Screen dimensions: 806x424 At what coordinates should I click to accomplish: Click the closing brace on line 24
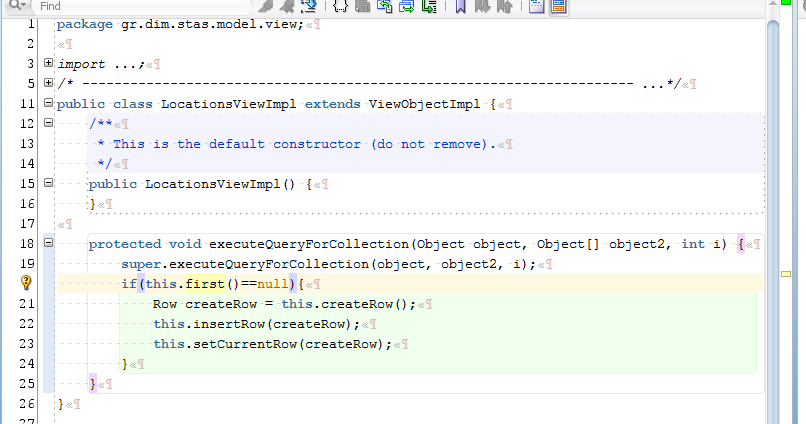(125, 364)
